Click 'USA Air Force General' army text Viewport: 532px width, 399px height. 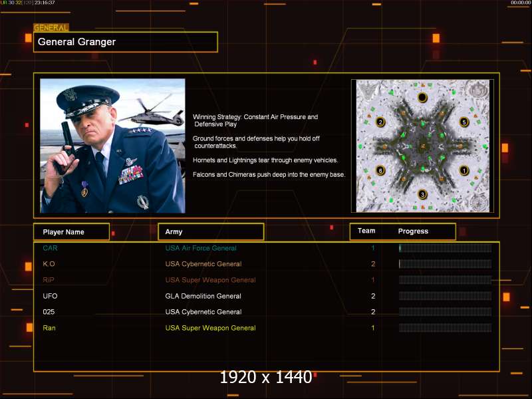point(201,248)
